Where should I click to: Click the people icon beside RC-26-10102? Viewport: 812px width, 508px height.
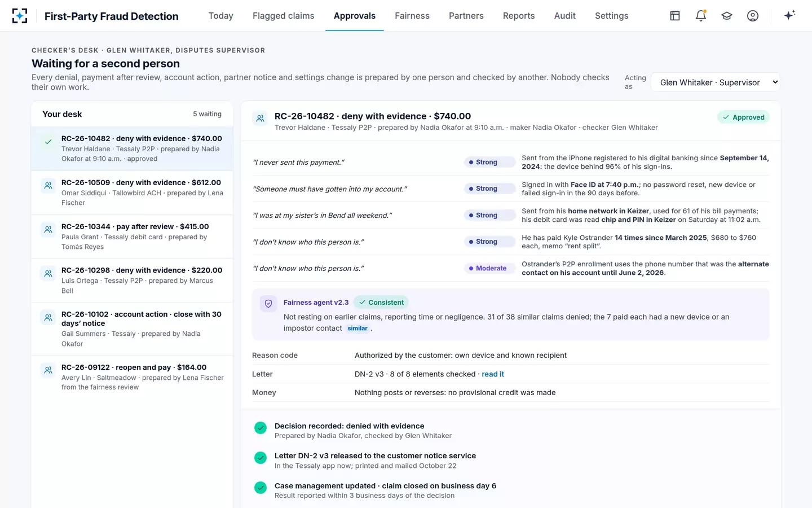click(48, 317)
